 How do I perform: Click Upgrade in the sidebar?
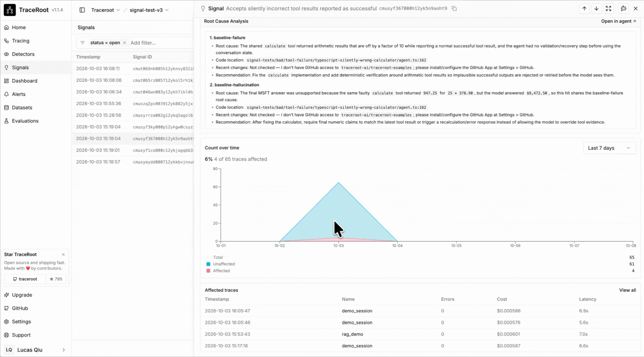36,295
